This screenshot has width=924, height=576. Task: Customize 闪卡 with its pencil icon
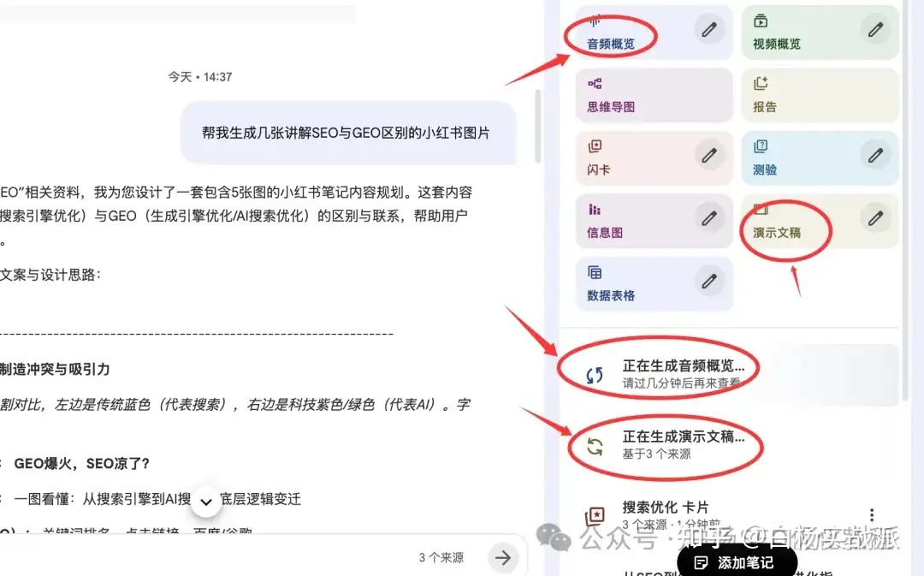tap(709, 155)
